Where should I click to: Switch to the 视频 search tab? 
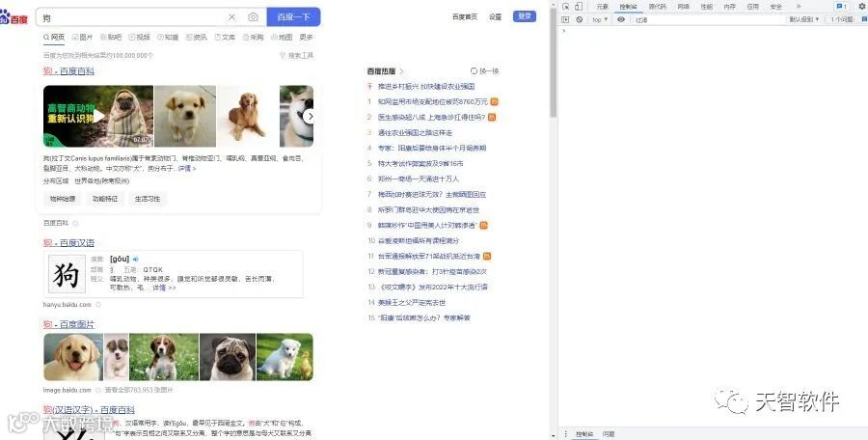[x=140, y=37]
